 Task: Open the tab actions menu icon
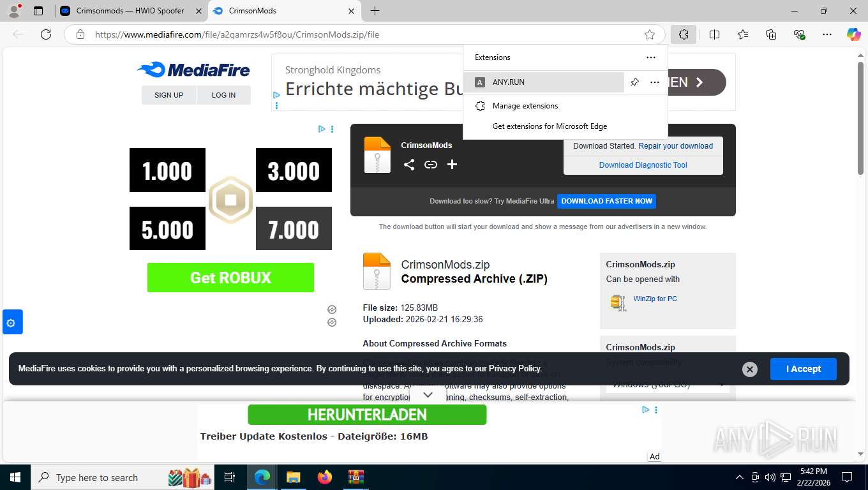[38, 11]
